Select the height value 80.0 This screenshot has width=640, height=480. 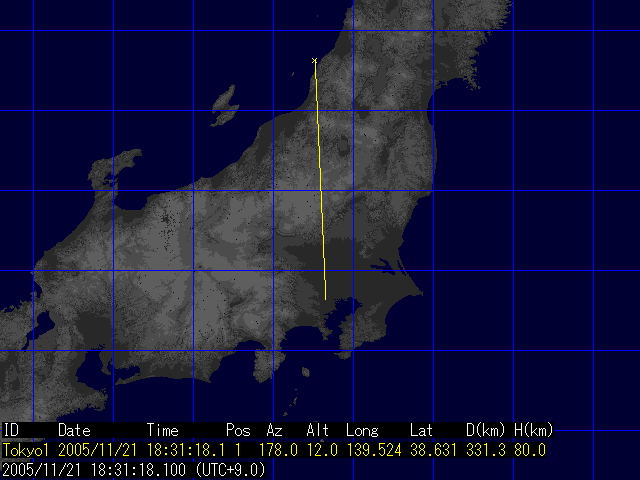click(x=530, y=451)
